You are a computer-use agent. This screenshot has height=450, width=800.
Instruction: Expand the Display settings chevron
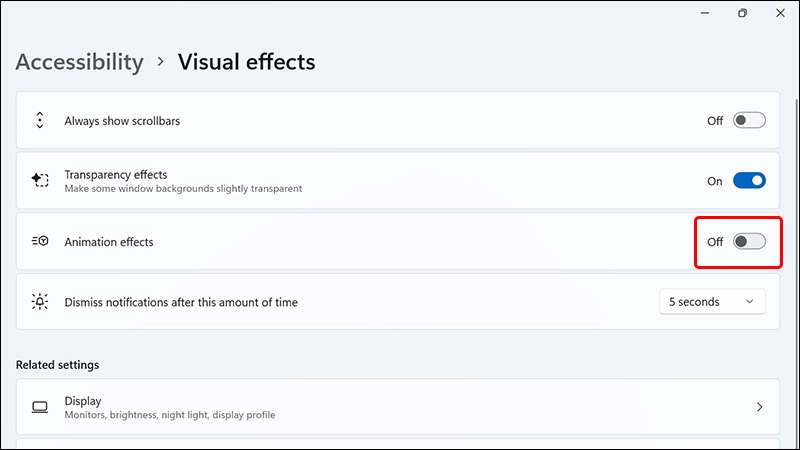pos(760,407)
